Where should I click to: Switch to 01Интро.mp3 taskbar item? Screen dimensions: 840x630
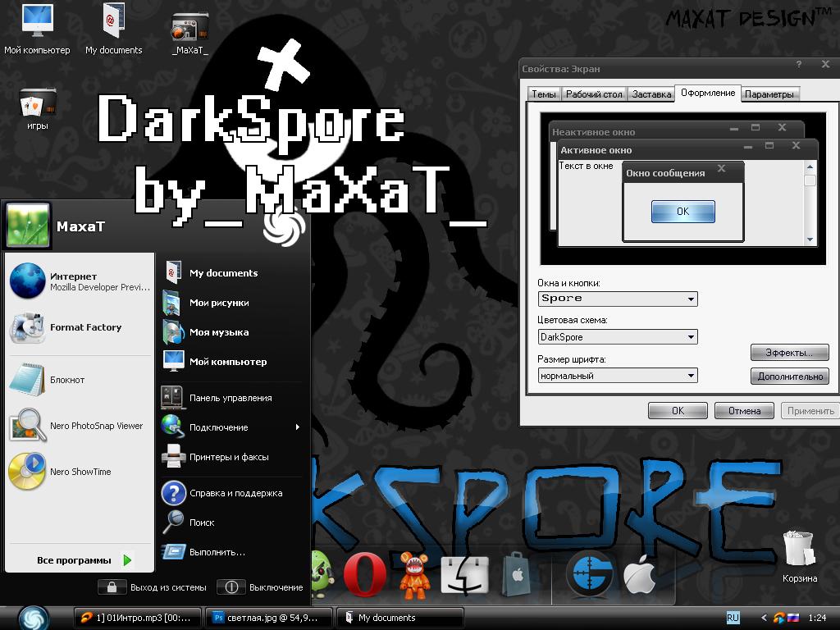tap(137, 618)
